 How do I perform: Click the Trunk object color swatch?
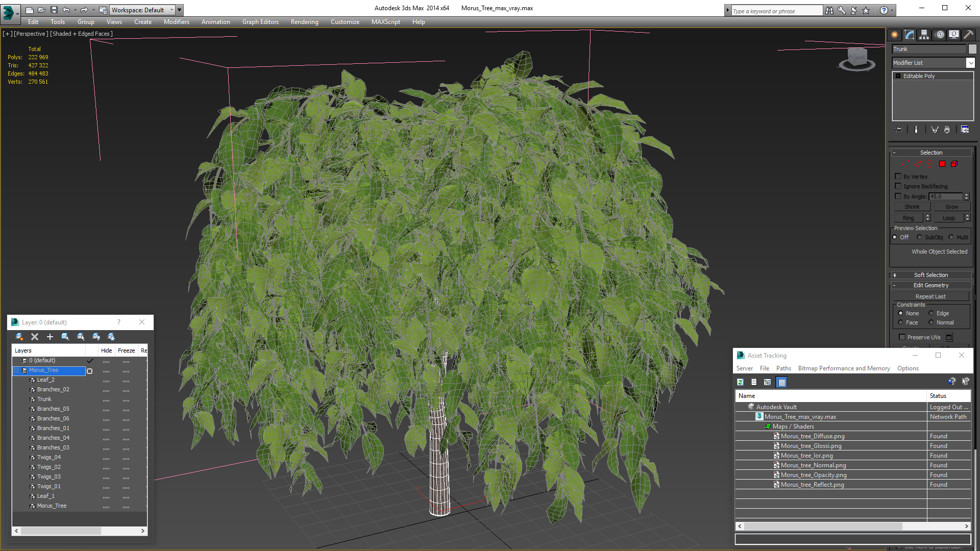point(972,49)
